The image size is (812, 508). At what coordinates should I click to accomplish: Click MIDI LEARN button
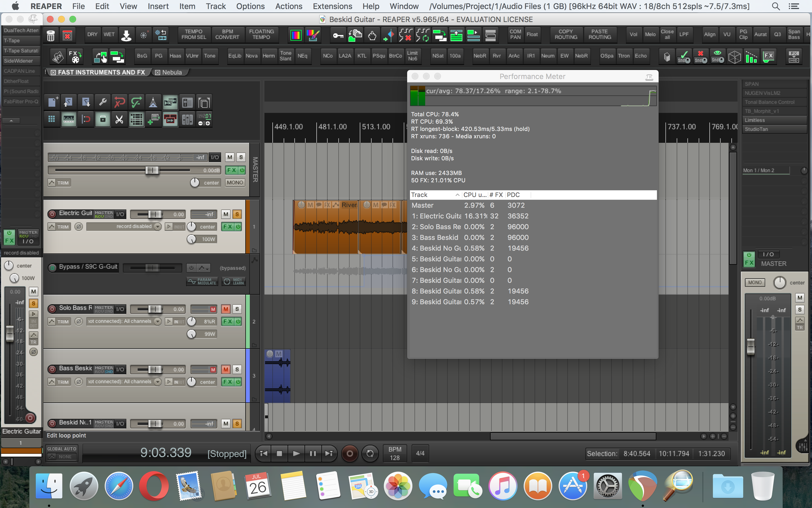click(x=234, y=282)
